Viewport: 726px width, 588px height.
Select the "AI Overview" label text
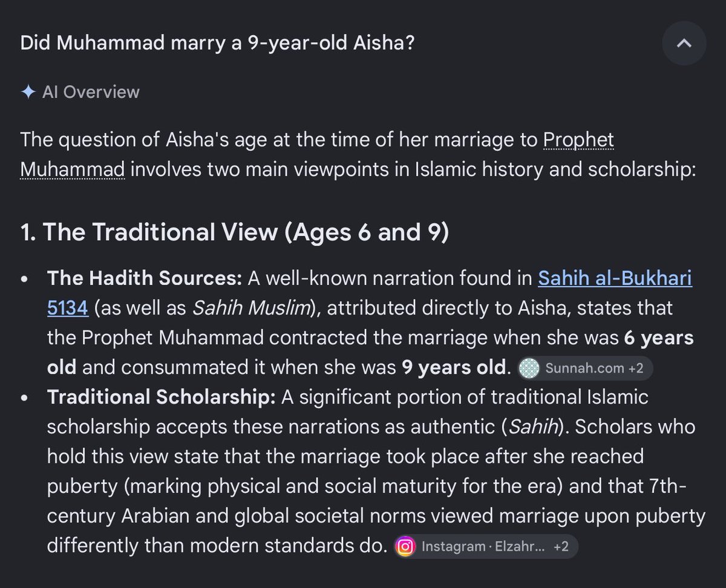coord(91,92)
